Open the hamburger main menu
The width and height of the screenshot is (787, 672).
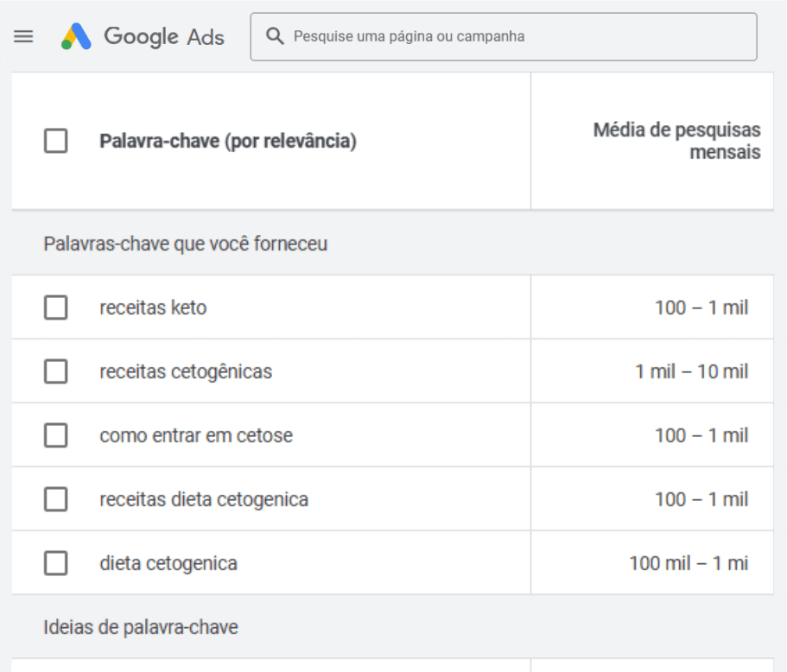click(x=23, y=36)
